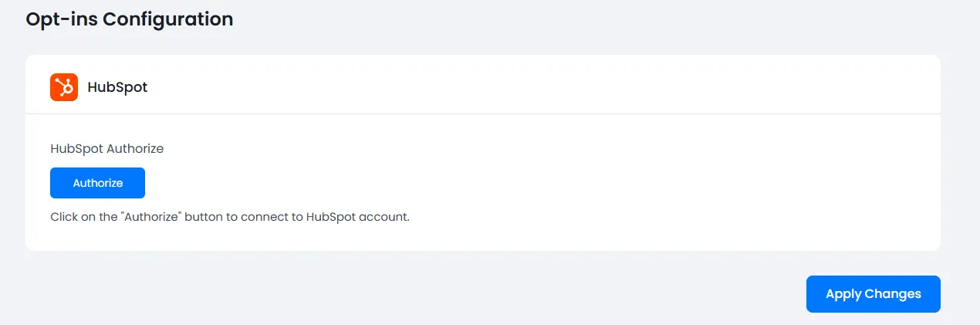Click the HubSpot name beside the logo
This screenshot has height=325, width=980.
click(x=117, y=87)
